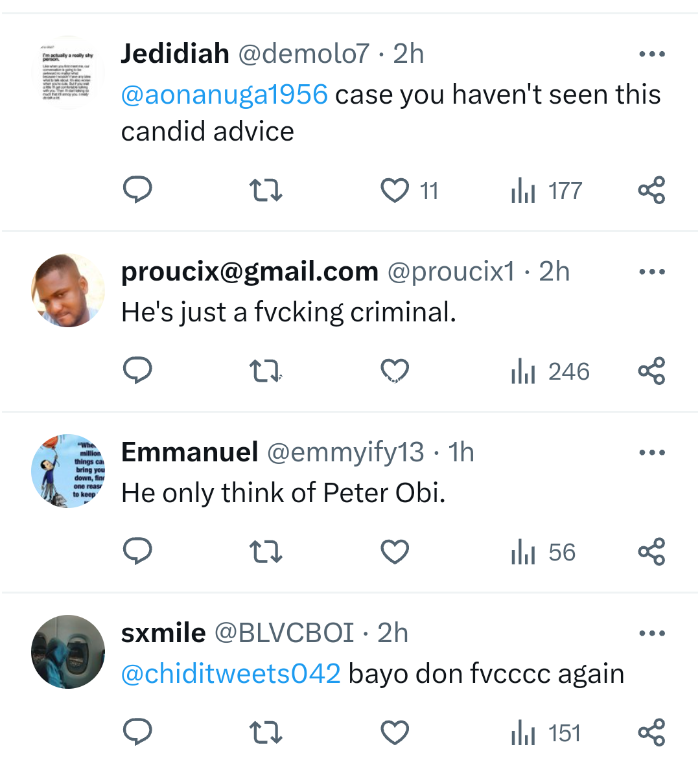Like the proucix@gmail.com tweet

pyautogui.click(x=394, y=371)
